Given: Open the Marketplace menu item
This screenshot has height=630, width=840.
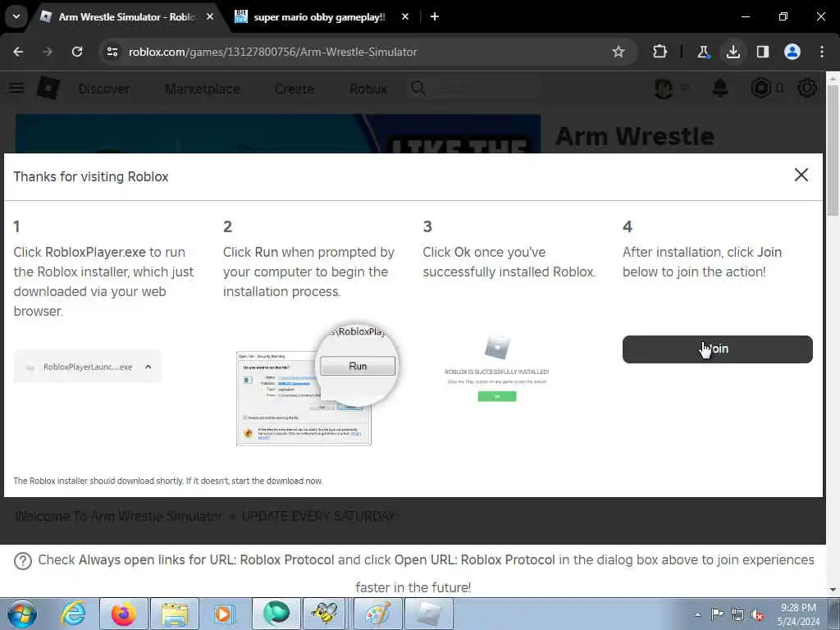Looking at the screenshot, I should [x=203, y=89].
